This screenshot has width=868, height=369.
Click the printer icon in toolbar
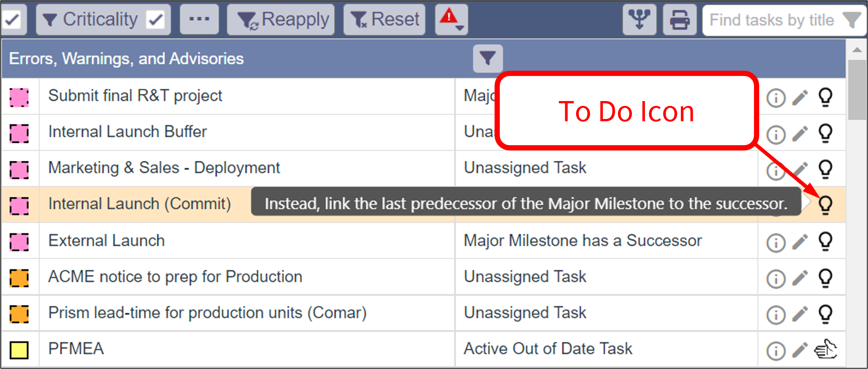[679, 19]
